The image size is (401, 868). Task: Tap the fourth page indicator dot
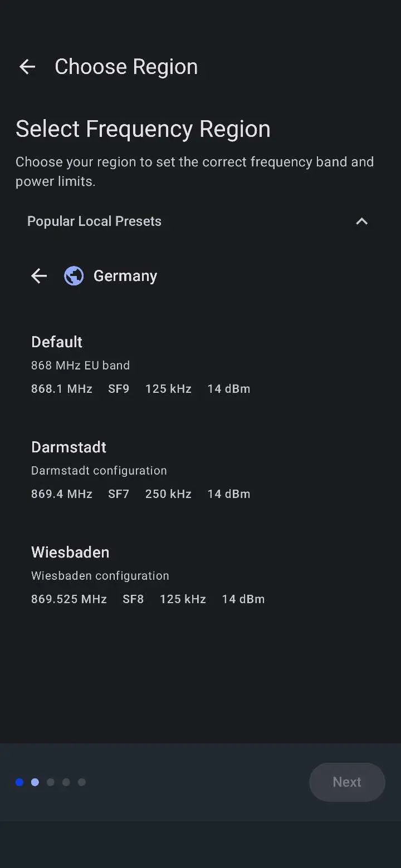pos(66,782)
